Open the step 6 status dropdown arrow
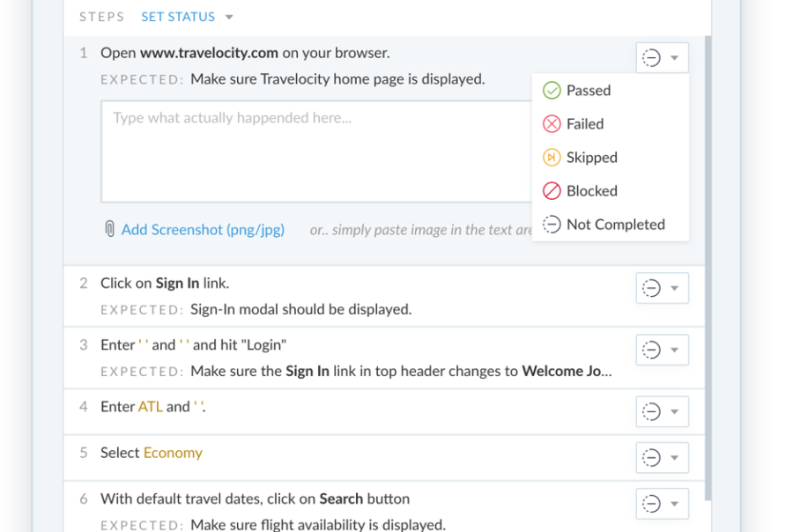 (675, 504)
